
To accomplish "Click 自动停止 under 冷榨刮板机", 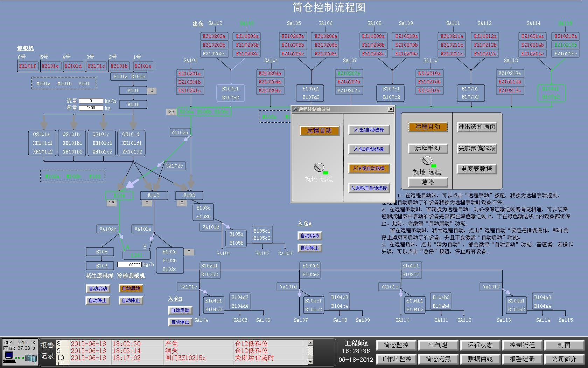I will [131, 301].
